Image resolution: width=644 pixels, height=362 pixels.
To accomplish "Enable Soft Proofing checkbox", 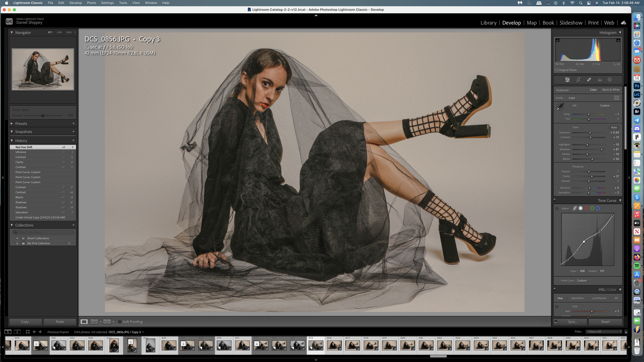I will [x=120, y=322].
